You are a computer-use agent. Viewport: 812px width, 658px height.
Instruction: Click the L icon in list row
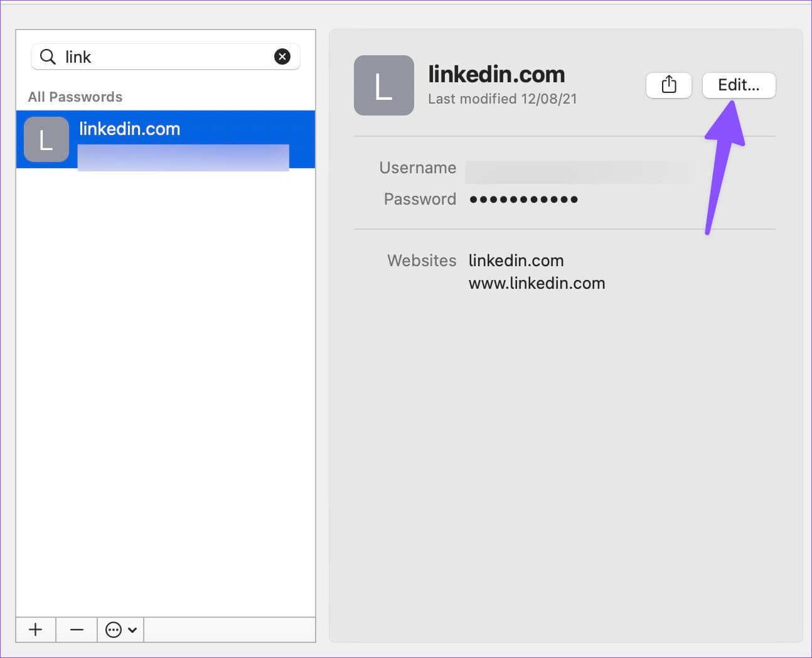click(46, 139)
